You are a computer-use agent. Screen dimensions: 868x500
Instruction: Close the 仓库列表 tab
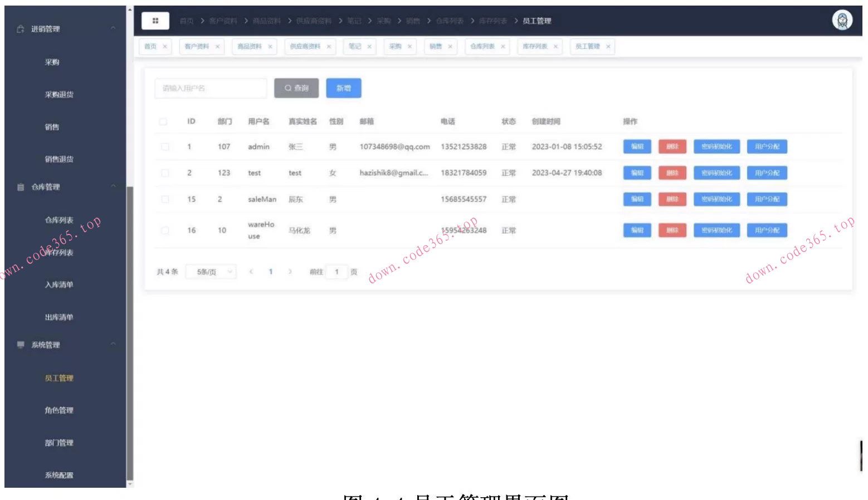[503, 47]
